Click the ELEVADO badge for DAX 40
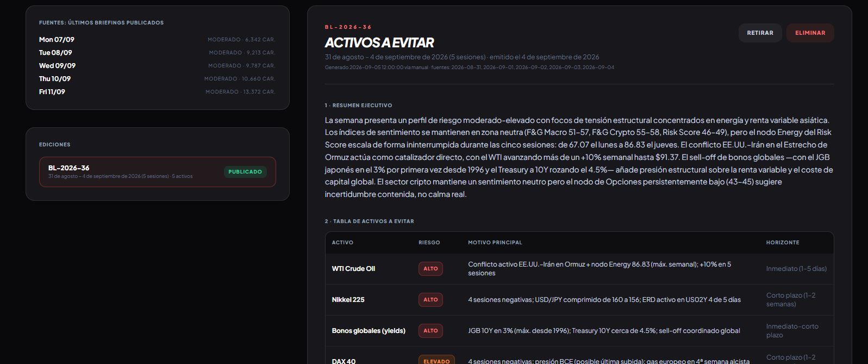 pos(436,360)
